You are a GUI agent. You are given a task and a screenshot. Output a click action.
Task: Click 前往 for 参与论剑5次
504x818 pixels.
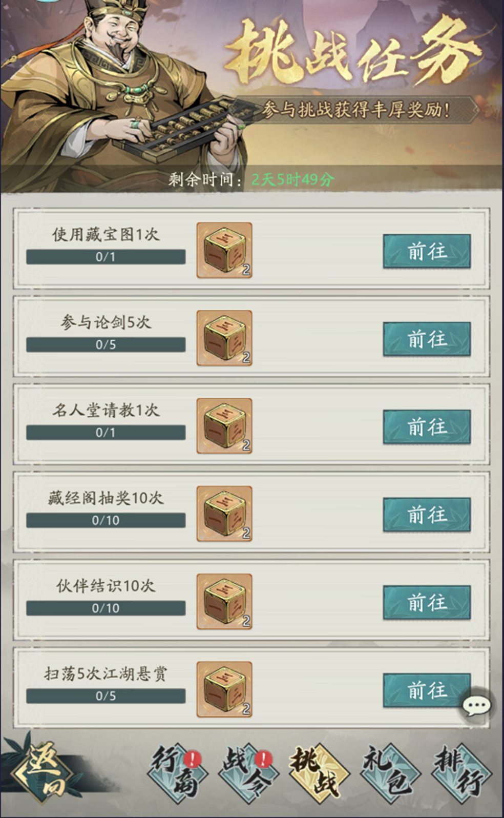point(427,339)
